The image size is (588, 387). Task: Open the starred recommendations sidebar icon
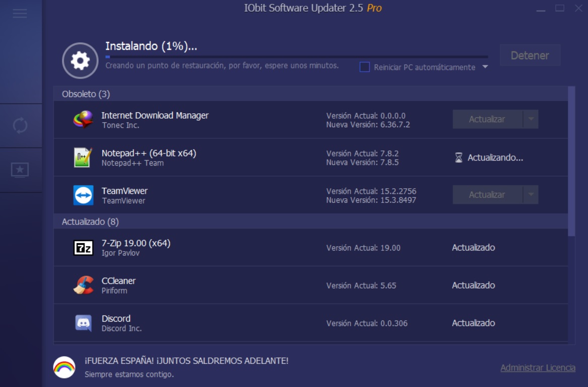point(20,170)
